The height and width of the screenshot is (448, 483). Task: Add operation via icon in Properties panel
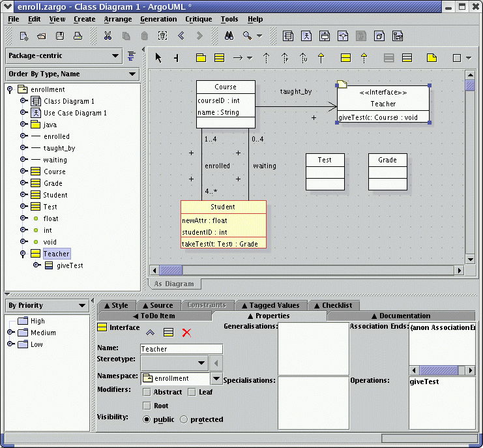[x=168, y=332]
